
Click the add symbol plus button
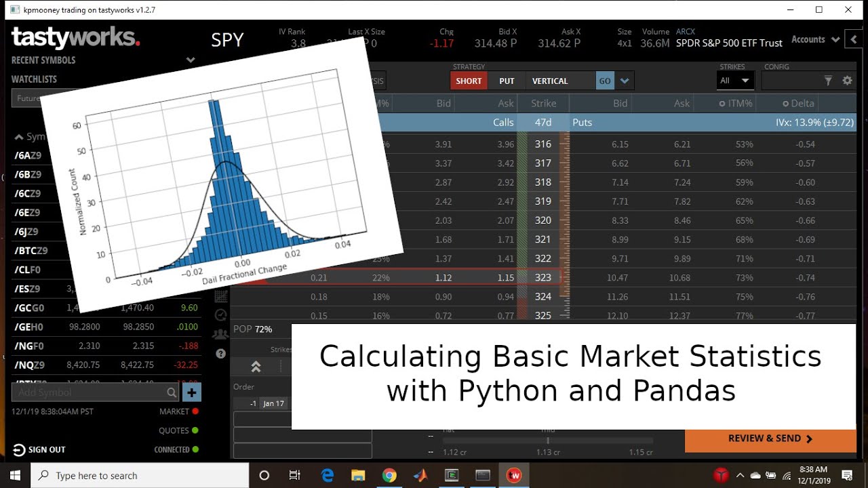tap(192, 392)
